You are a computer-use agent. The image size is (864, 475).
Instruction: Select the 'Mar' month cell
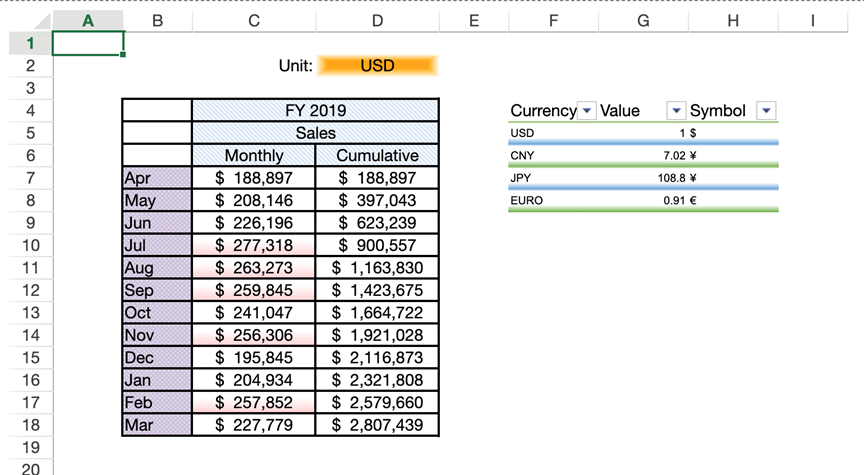157,425
